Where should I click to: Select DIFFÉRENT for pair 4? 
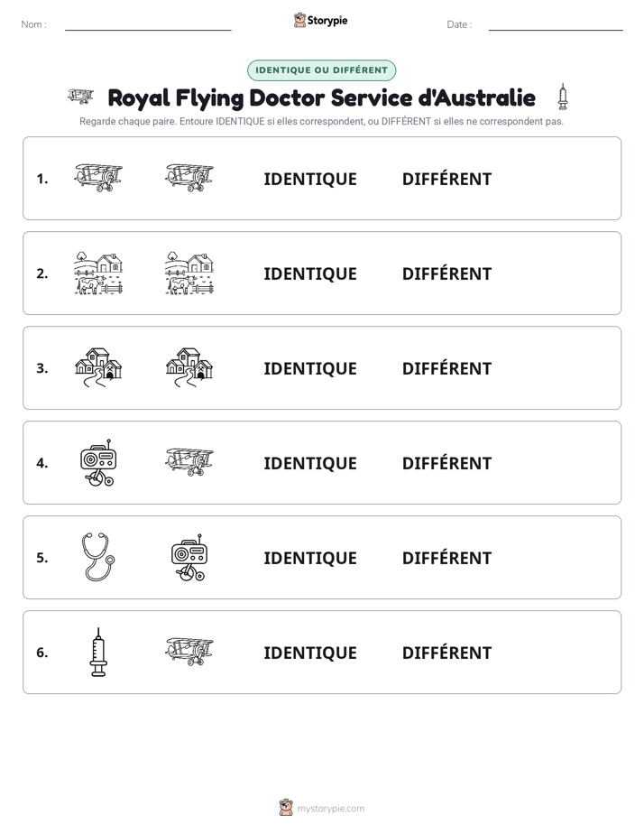446,463
